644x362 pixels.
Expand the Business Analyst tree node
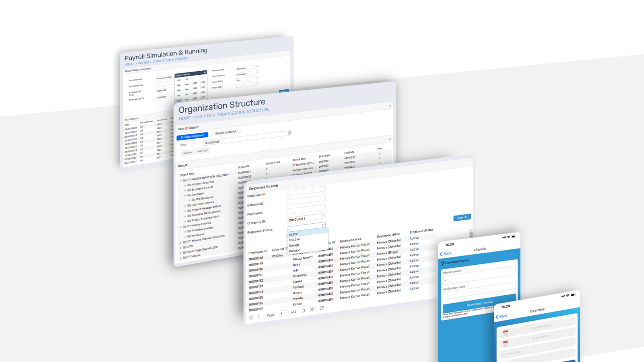[x=185, y=190]
